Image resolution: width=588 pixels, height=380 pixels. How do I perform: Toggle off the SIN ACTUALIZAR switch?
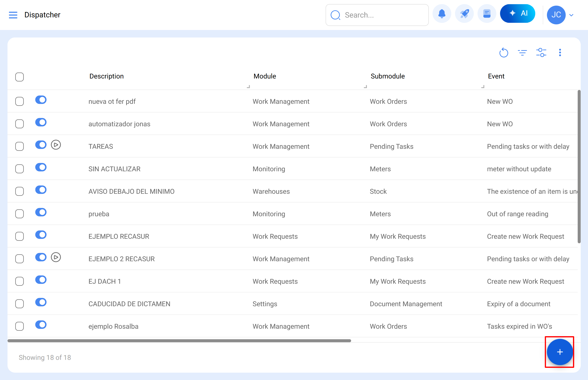click(x=41, y=167)
